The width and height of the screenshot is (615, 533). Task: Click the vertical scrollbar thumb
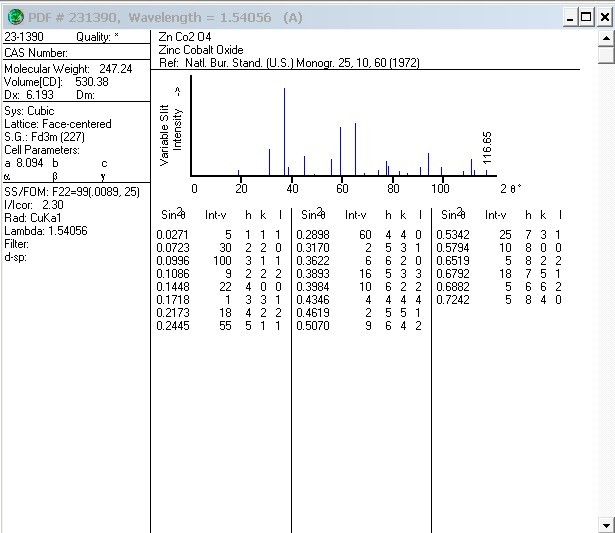(x=606, y=55)
